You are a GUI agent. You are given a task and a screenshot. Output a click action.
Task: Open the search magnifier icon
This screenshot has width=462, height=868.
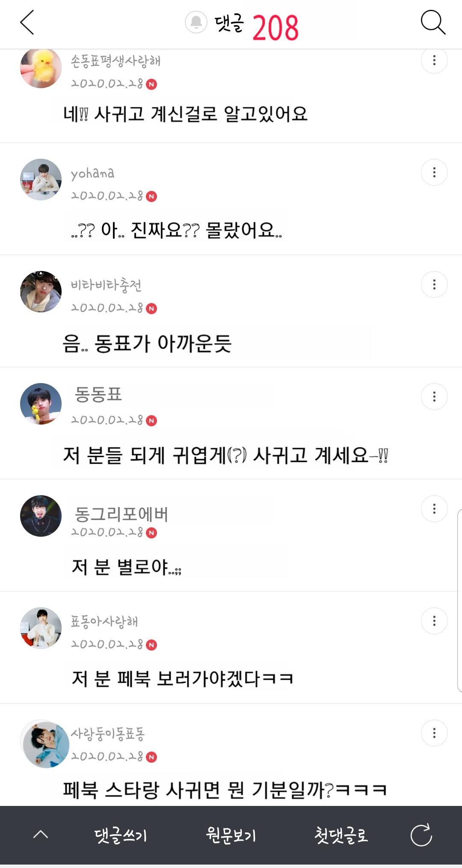point(433,22)
